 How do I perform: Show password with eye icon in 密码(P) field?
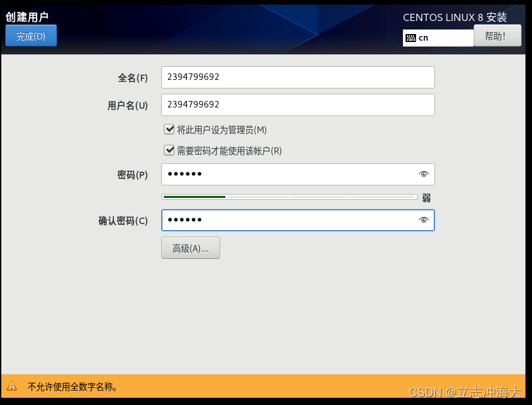point(423,174)
